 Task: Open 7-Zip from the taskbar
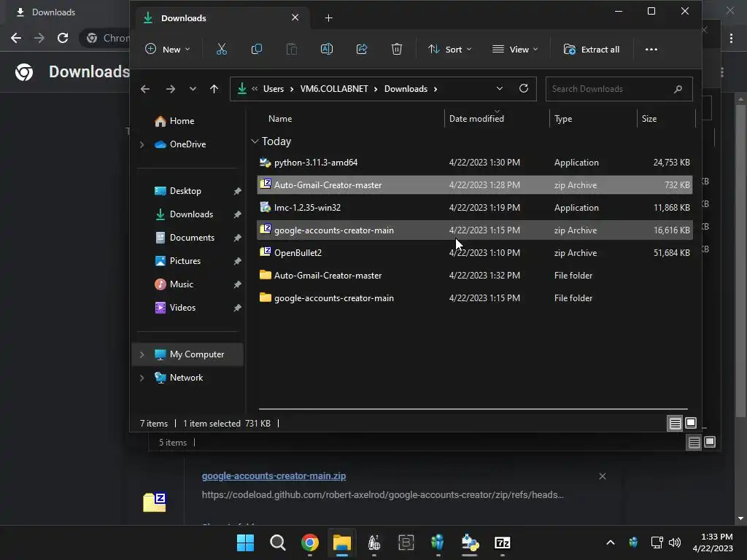point(502,542)
